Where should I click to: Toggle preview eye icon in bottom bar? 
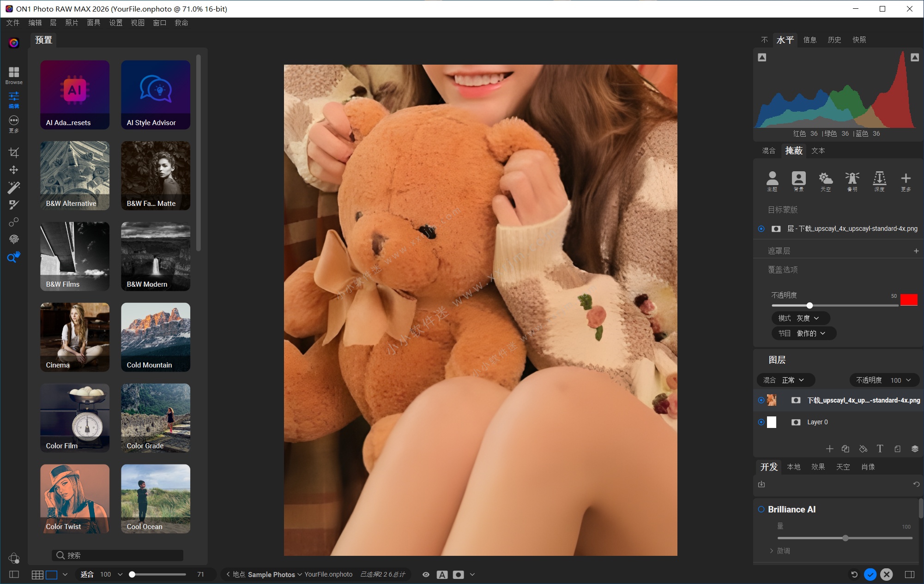(x=426, y=574)
